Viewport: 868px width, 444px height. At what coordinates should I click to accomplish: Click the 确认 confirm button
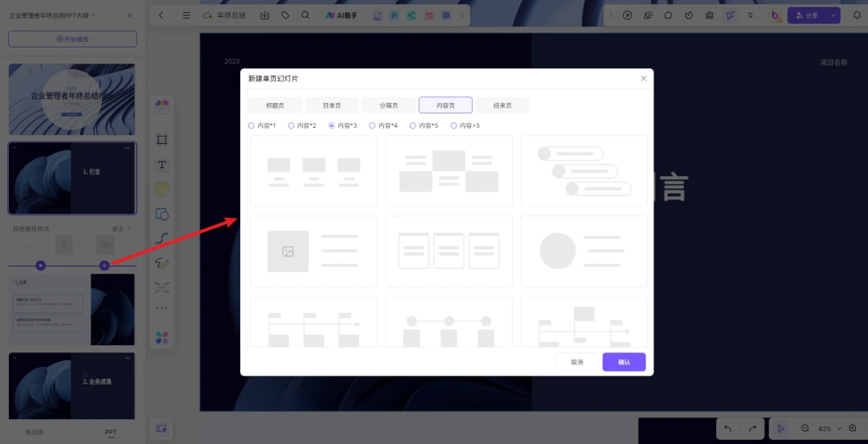pyautogui.click(x=624, y=362)
